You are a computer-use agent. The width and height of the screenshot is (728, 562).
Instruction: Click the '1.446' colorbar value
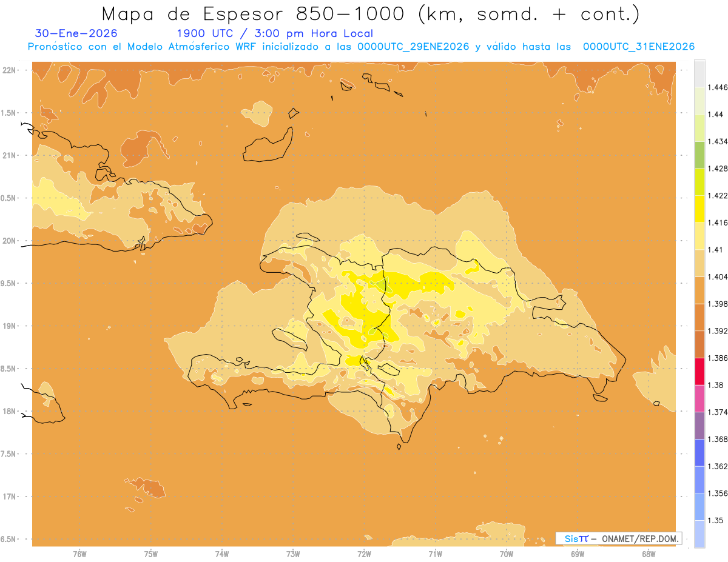[x=717, y=87]
